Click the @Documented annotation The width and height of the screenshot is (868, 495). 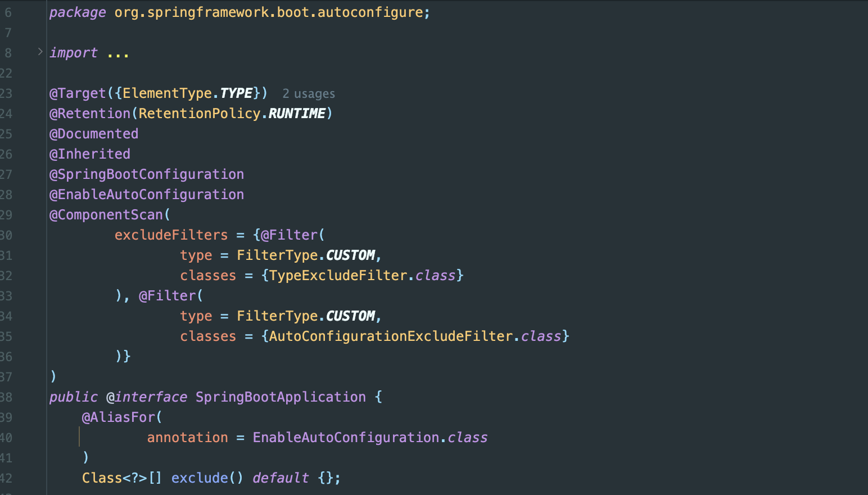click(94, 134)
